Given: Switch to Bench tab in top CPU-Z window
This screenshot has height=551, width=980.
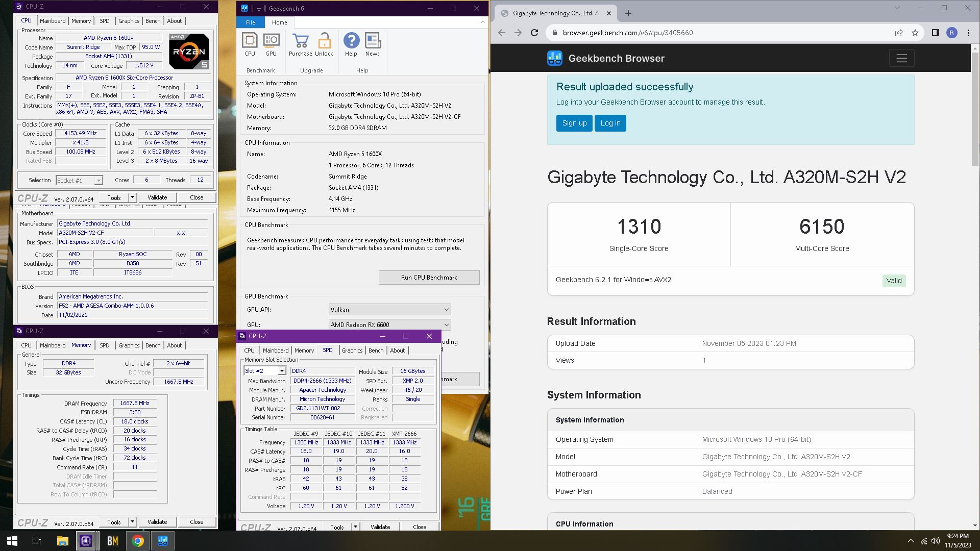Looking at the screenshot, I should (153, 21).
